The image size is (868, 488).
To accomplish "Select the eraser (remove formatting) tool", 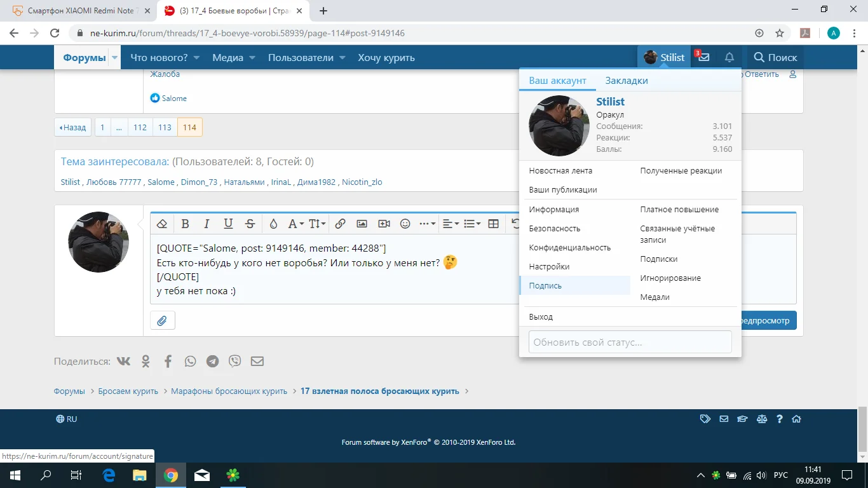I will pos(162,224).
